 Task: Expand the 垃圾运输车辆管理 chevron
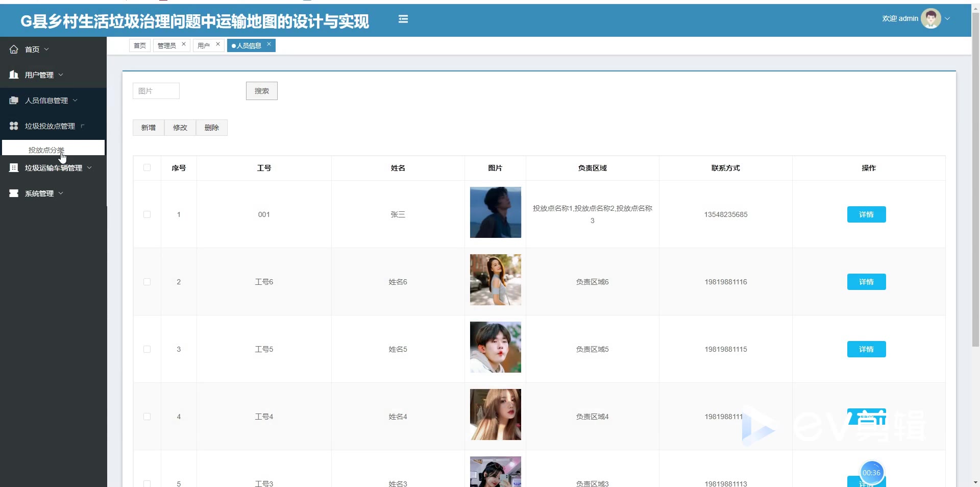coord(89,168)
